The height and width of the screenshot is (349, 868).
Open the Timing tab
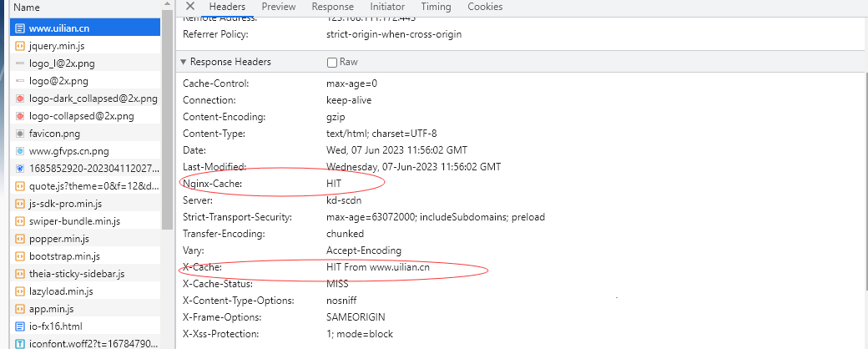(436, 7)
